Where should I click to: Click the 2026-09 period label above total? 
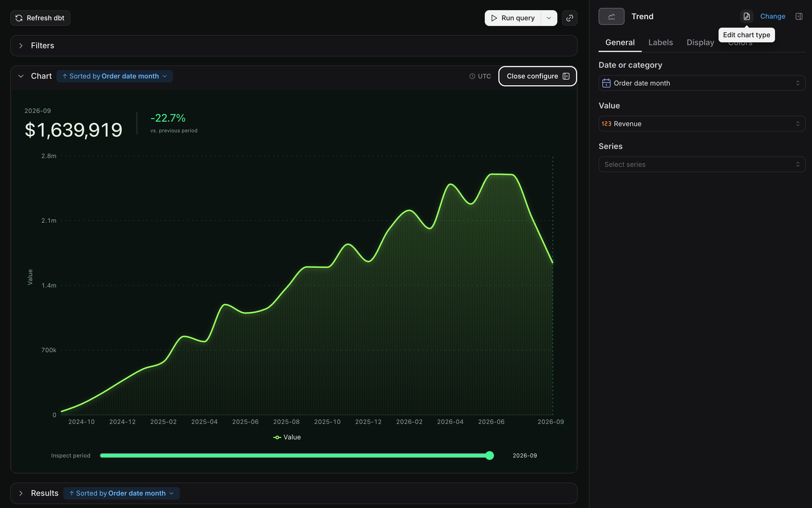point(38,111)
